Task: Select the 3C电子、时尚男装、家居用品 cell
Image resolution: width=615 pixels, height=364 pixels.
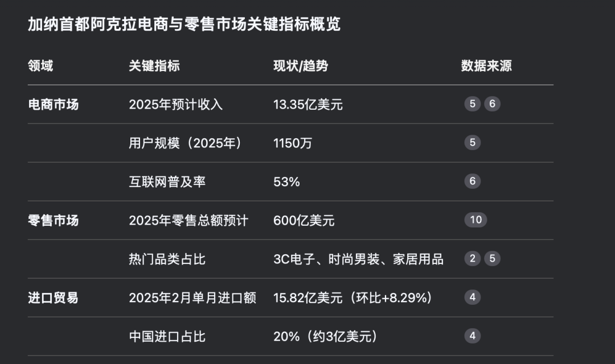Action: click(x=358, y=259)
